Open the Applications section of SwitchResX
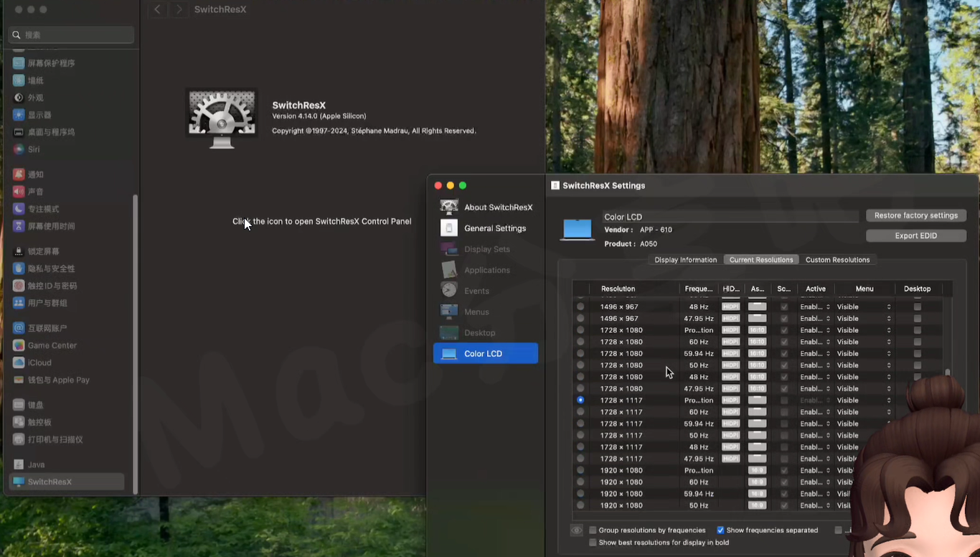The width and height of the screenshot is (980, 557). [x=486, y=269]
